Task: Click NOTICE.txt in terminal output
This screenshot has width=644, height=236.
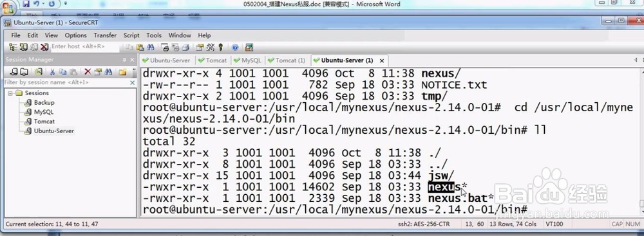Action: point(454,86)
